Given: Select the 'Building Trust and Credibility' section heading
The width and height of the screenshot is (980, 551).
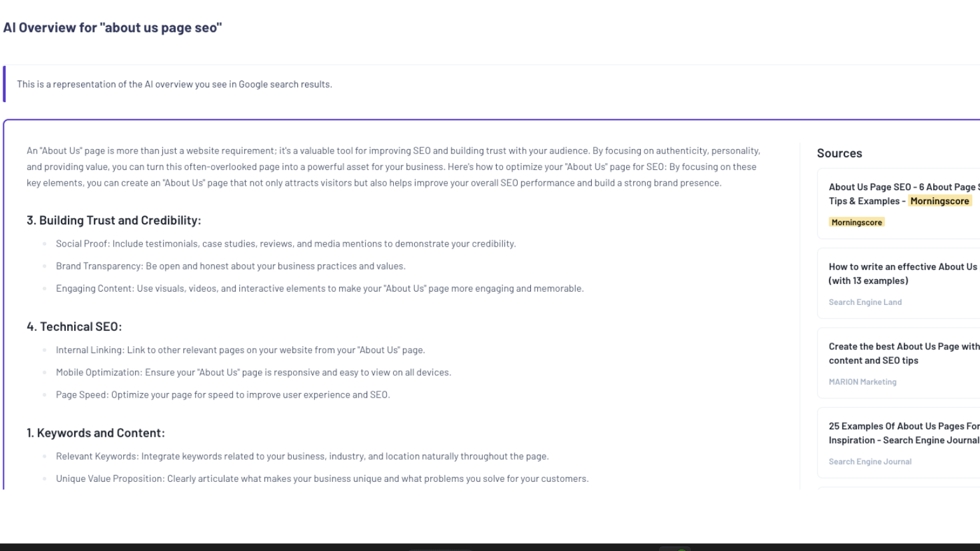Looking at the screenshot, I should (x=114, y=220).
